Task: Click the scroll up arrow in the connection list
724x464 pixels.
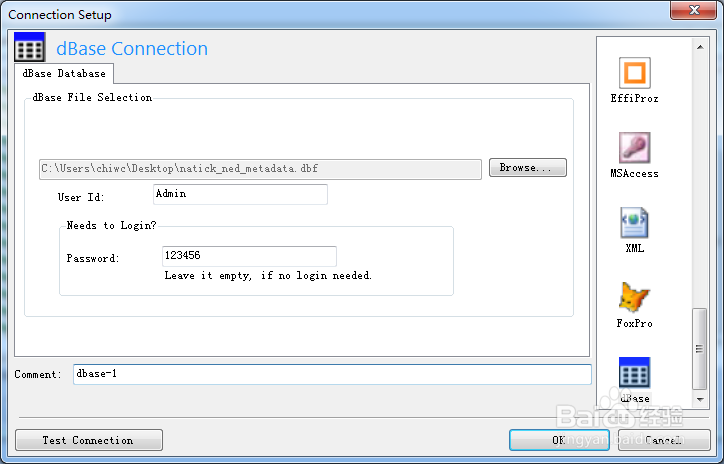Action: coord(700,47)
